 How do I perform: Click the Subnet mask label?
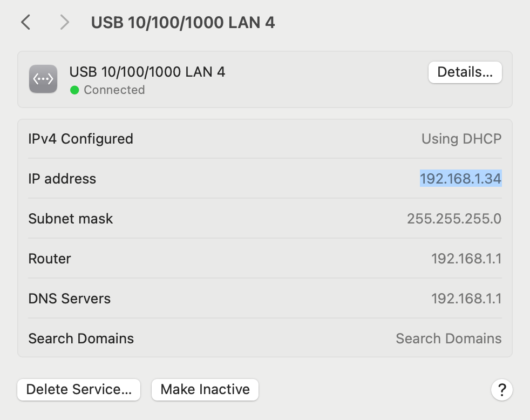click(x=71, y=219)
